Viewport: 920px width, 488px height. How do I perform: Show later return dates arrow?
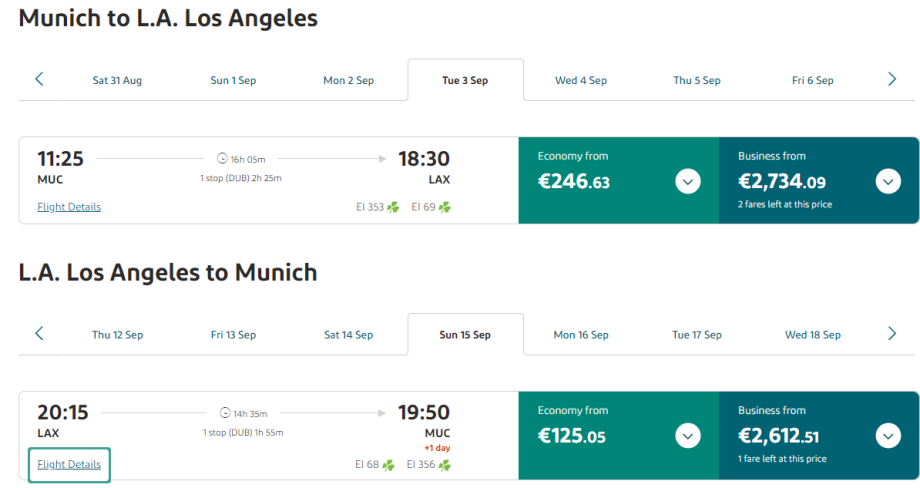click(892, 334)
